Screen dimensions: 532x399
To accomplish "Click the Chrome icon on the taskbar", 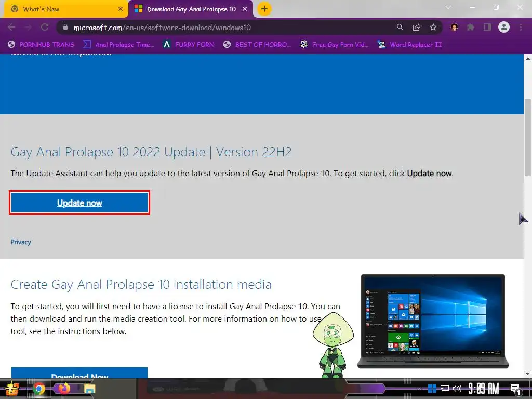I will (x=38, y=389).
